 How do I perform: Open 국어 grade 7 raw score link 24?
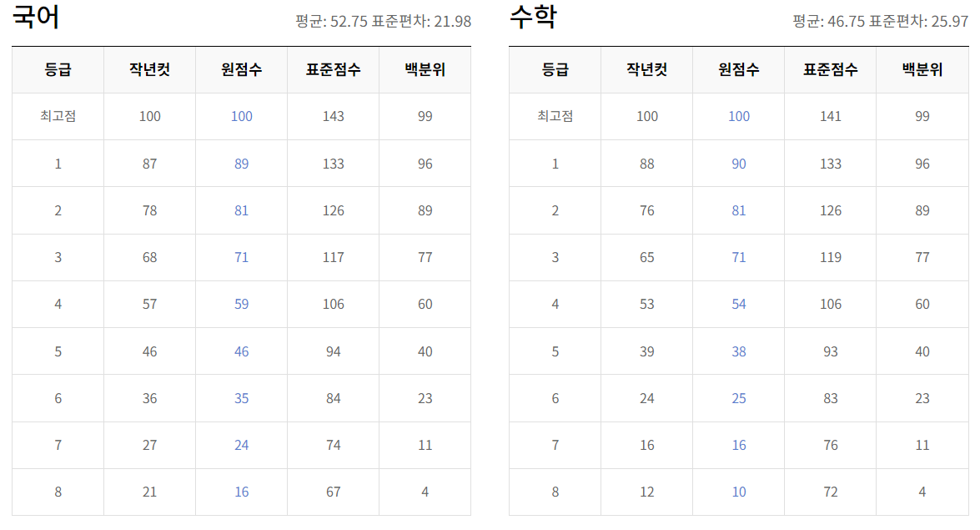click(x=241, y=446)
